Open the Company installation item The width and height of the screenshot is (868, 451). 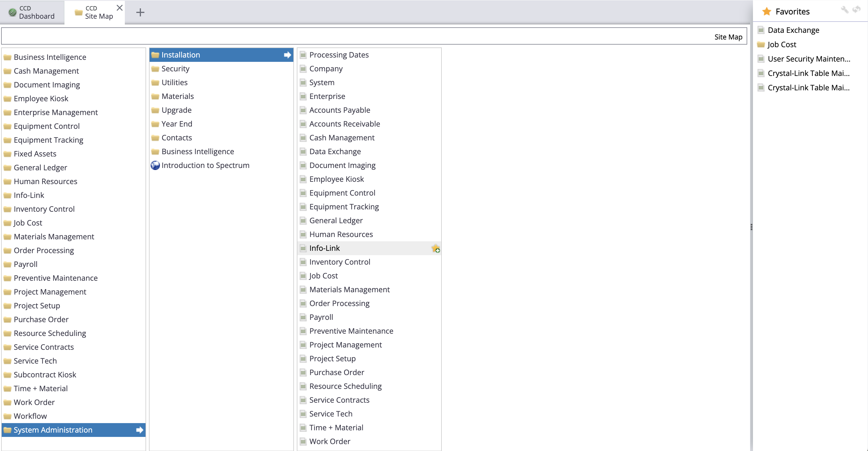pyautogui.click(x=326, y=69)
